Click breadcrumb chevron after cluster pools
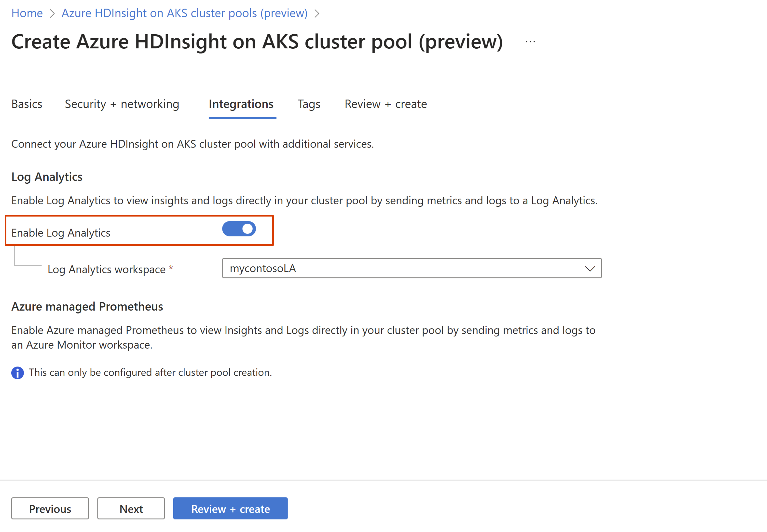 pos(317,14)
